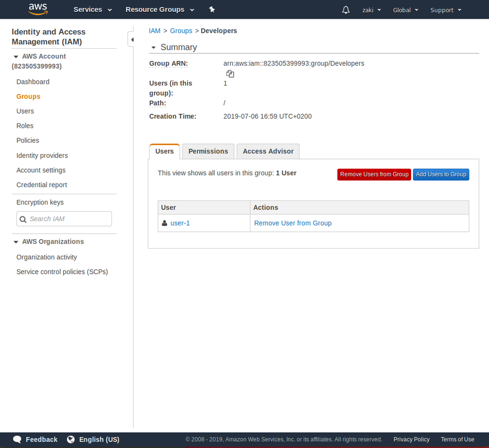Open Roles in the sidebar
This screenshot has height=448, width=489.
pos(25,126)
